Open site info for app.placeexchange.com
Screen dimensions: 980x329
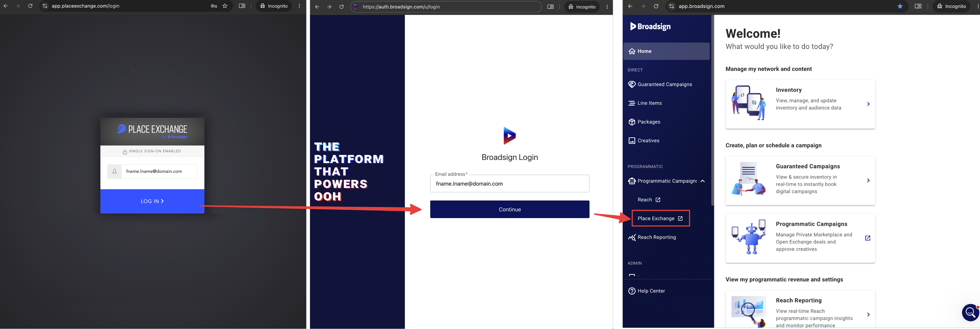pos(45,6)
